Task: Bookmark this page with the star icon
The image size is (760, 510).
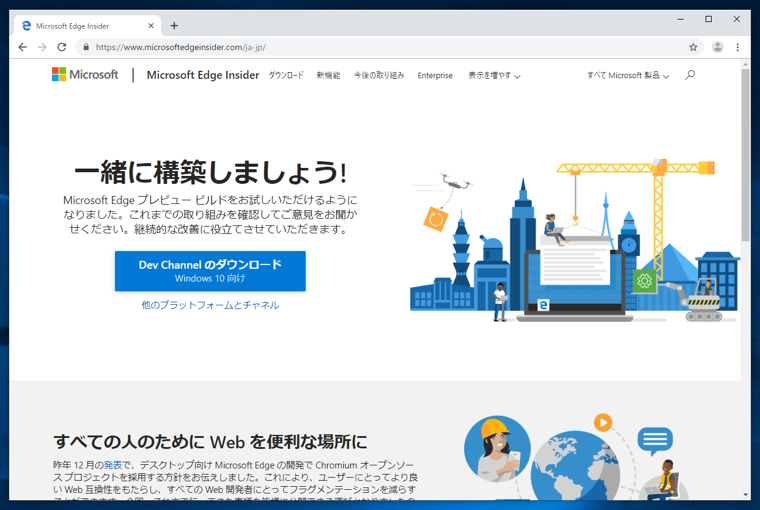Action: 693,47
